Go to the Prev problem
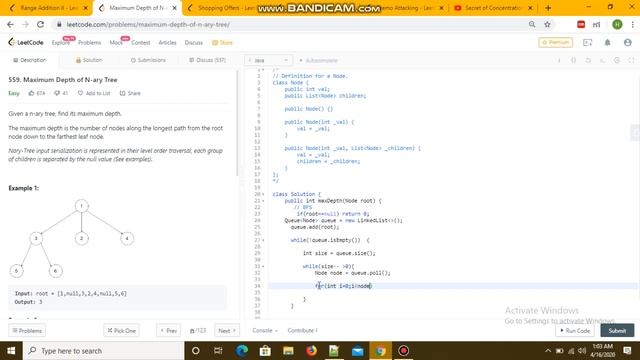Screen dimensions: 640x360 pyautogui.click(x=169, y=331)
